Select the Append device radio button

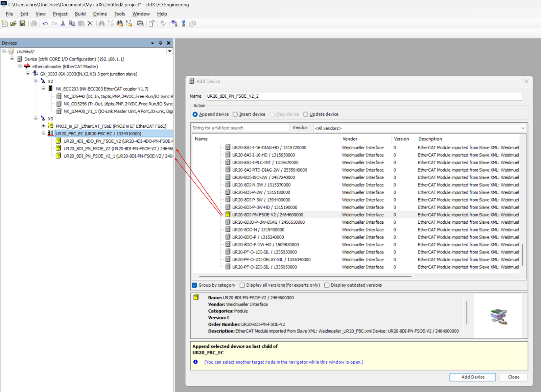195,114
